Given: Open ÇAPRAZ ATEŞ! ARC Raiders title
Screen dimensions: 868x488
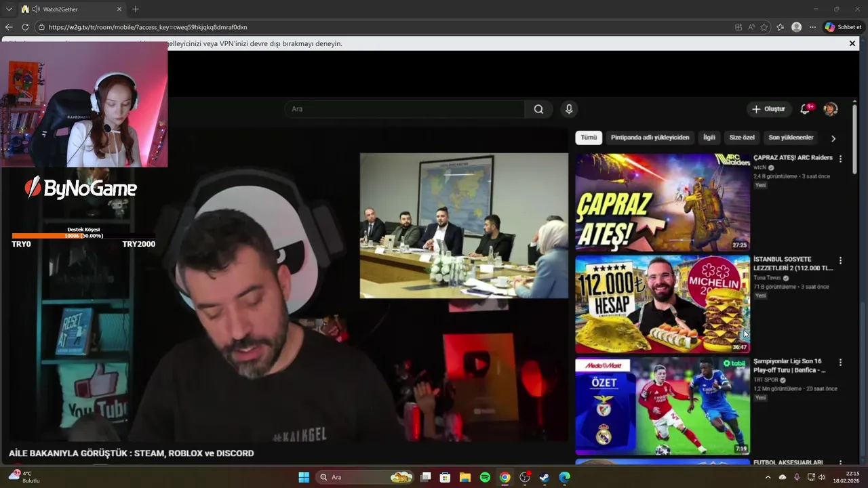Looking at the screenshot, I should [x=793, y=158].
